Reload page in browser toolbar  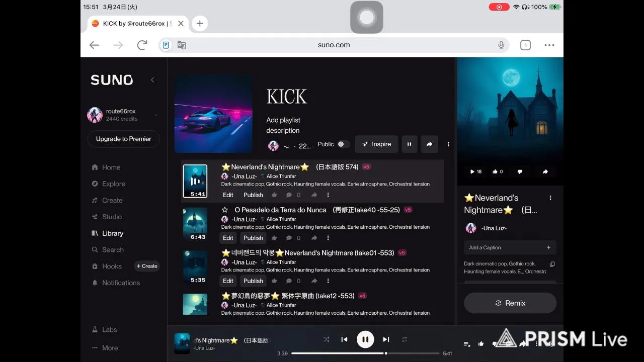tap(142, 45)
